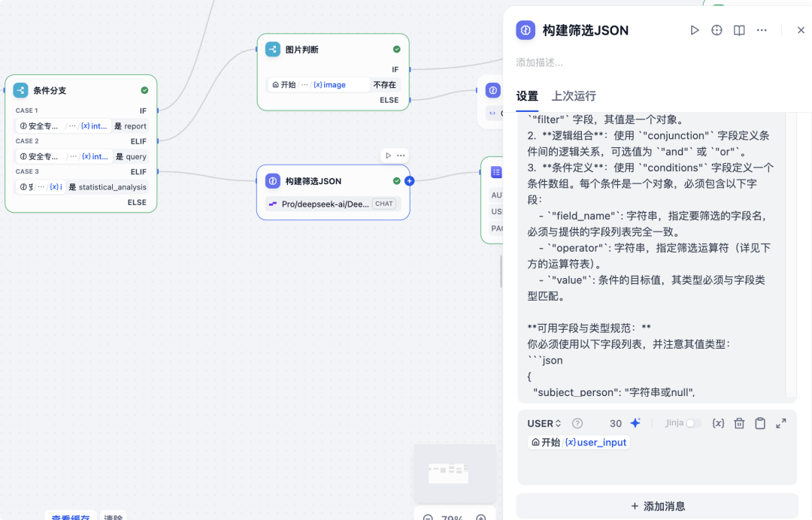Click the 添加描述 description field

click(539, 62)
